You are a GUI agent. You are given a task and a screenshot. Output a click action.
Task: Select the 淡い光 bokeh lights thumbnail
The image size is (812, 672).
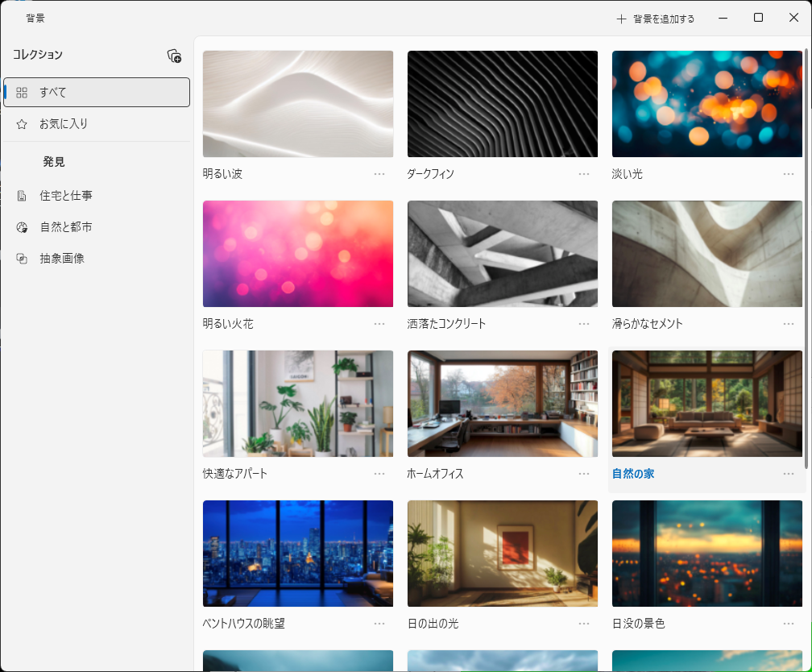pos(707,104)
